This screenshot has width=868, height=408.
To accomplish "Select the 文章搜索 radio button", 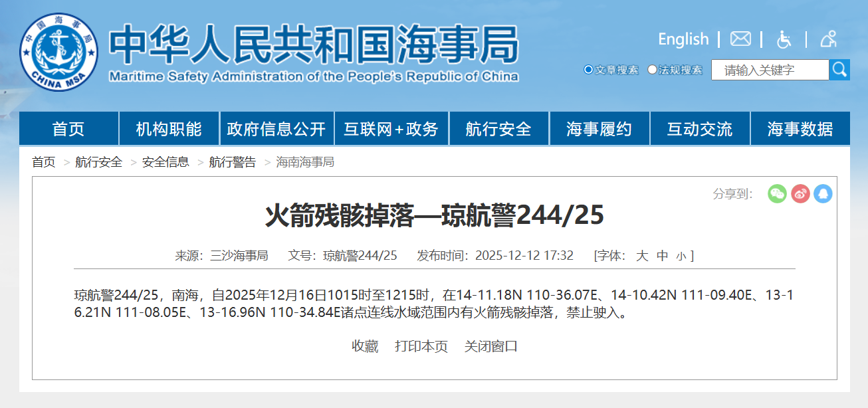I will pyautogui.click(x=588, y=70).
